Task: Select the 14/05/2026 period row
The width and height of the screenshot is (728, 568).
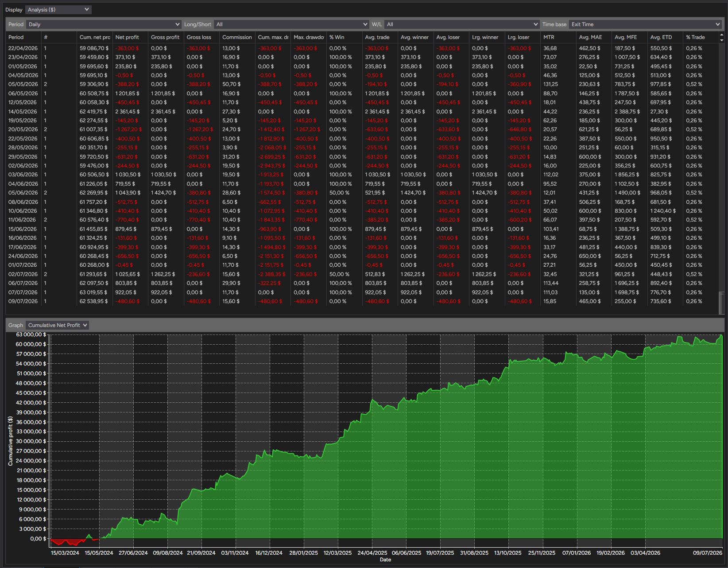Action: [362, 112]
